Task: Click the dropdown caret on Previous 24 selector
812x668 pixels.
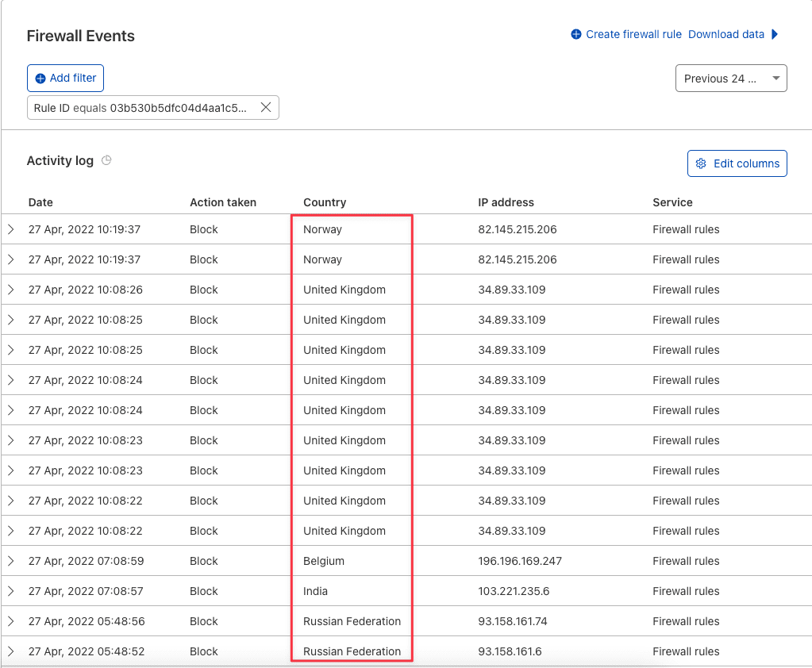Action: (775, 78)
